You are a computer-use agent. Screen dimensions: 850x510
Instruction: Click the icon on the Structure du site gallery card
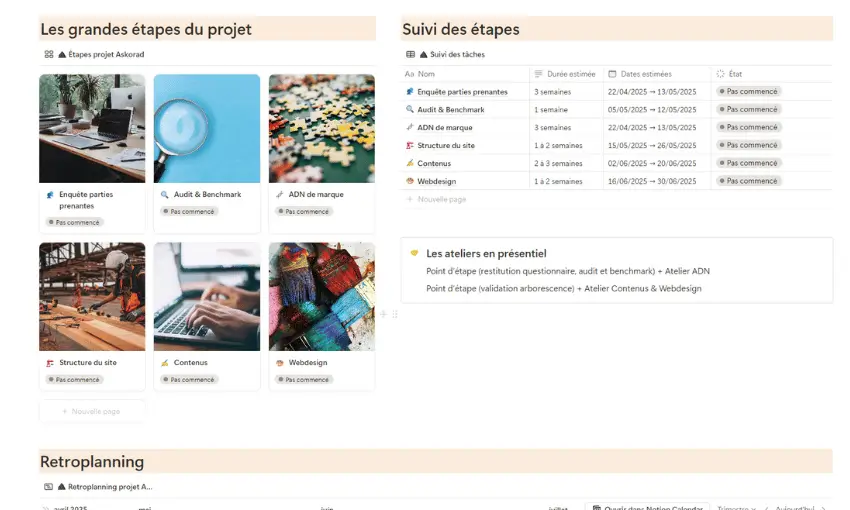(50, 363)
